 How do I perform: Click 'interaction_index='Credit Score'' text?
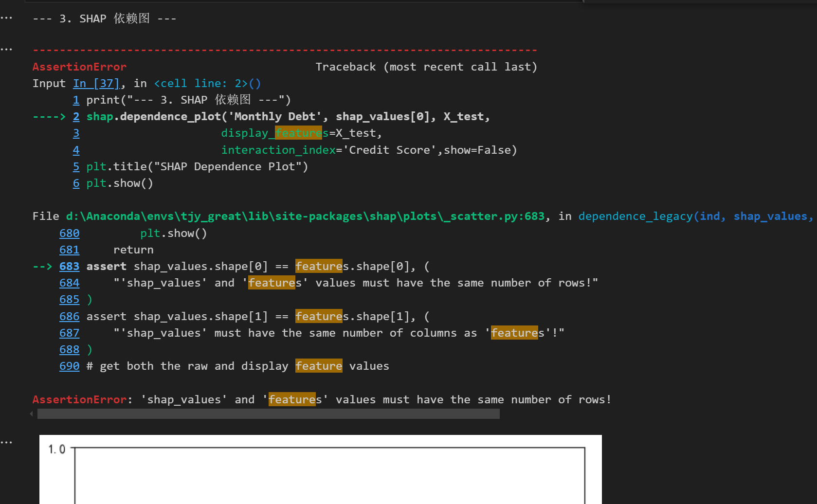329,150
